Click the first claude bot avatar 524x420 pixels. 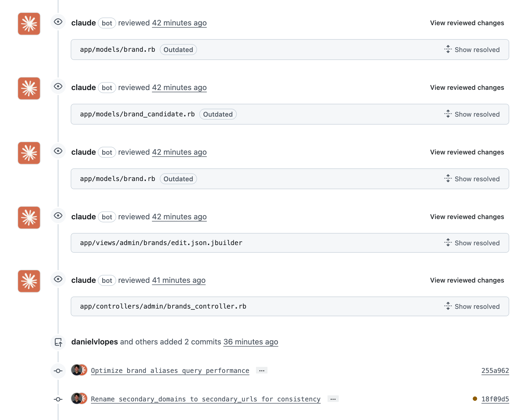coord(29,24)
